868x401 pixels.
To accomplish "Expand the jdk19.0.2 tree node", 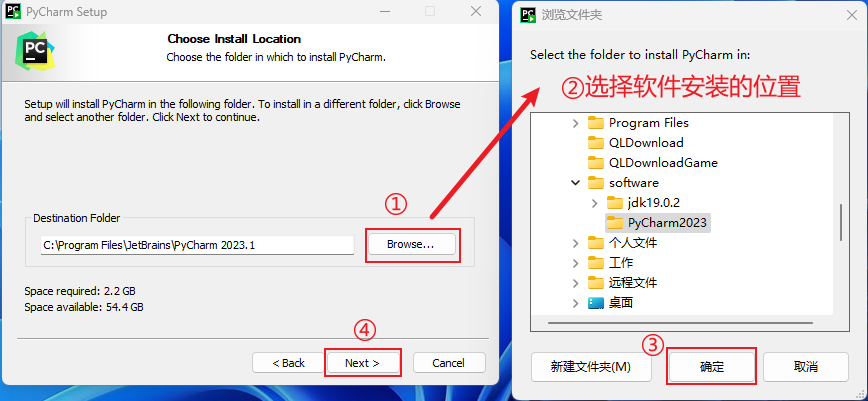I will [595, 203].
